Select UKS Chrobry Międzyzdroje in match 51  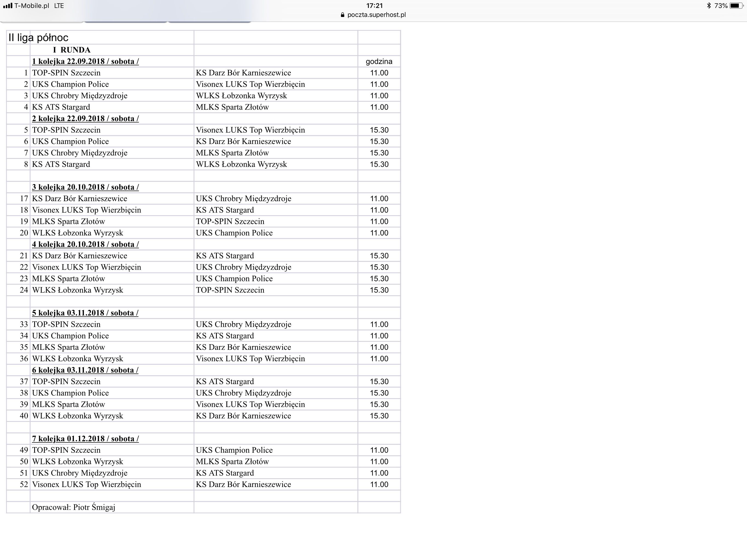(x=80, y=473)
